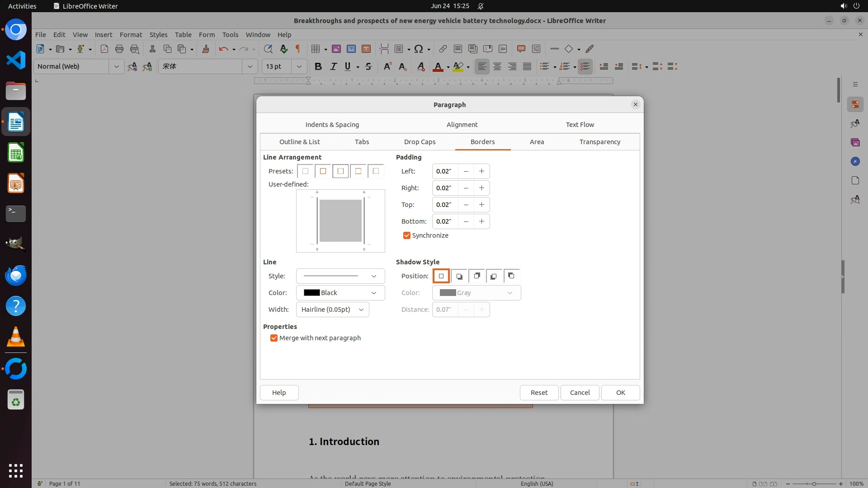This screenshot has width=868, height=488.
Task: Open the Black line color picker
Action: click(340, 293)
